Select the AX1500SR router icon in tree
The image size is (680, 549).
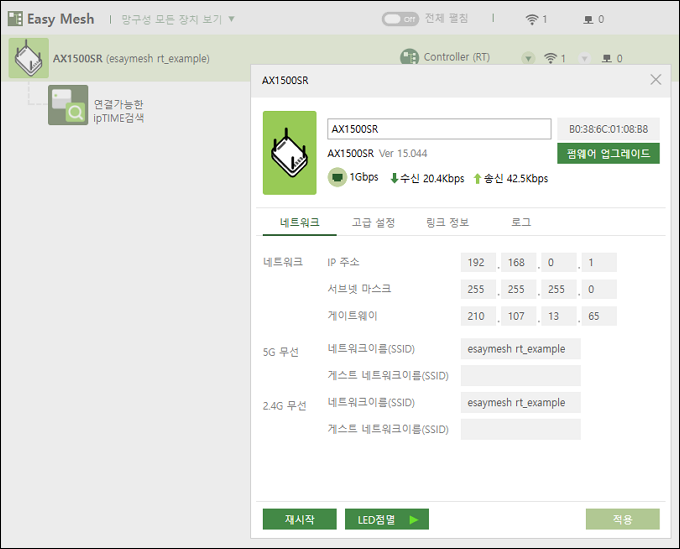pos(29,58)
